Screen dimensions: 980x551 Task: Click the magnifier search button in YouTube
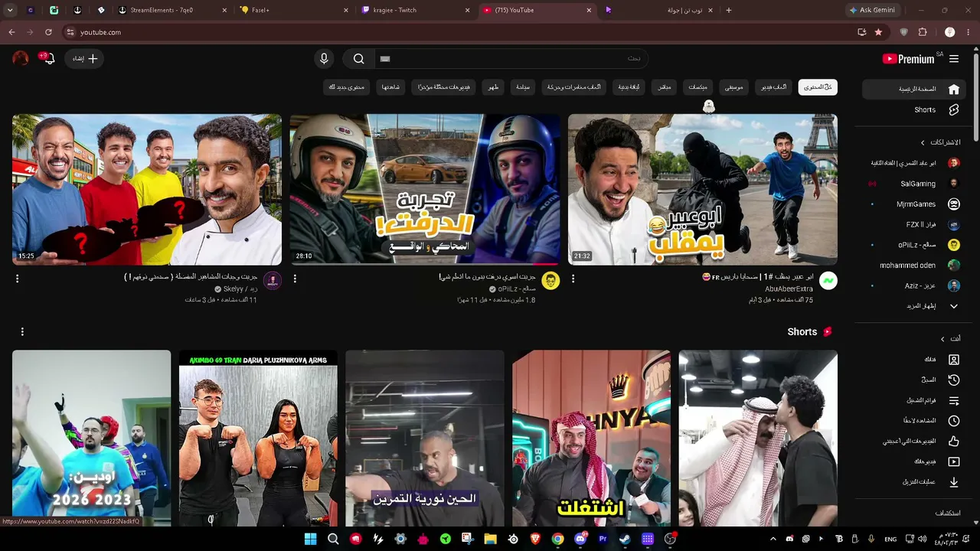359,59
